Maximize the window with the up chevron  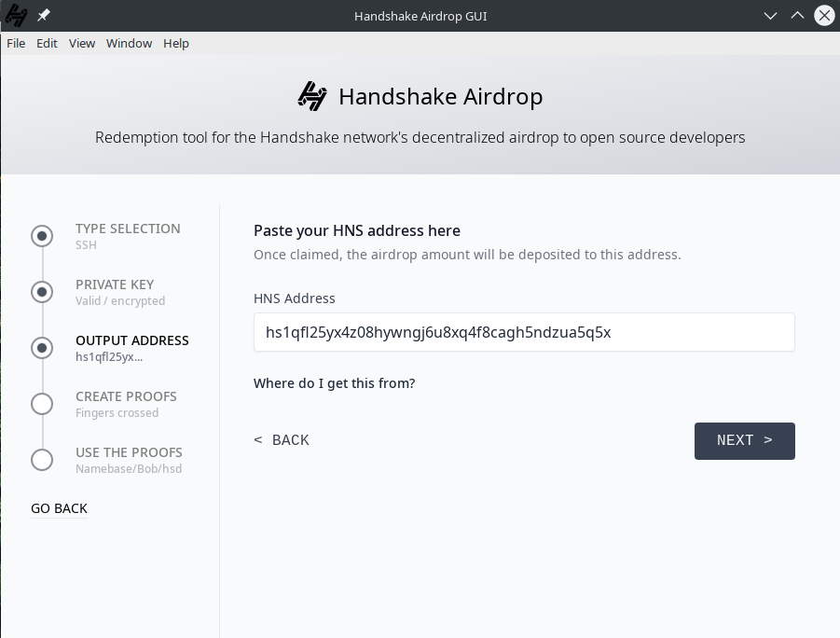[x=798, y=16]
